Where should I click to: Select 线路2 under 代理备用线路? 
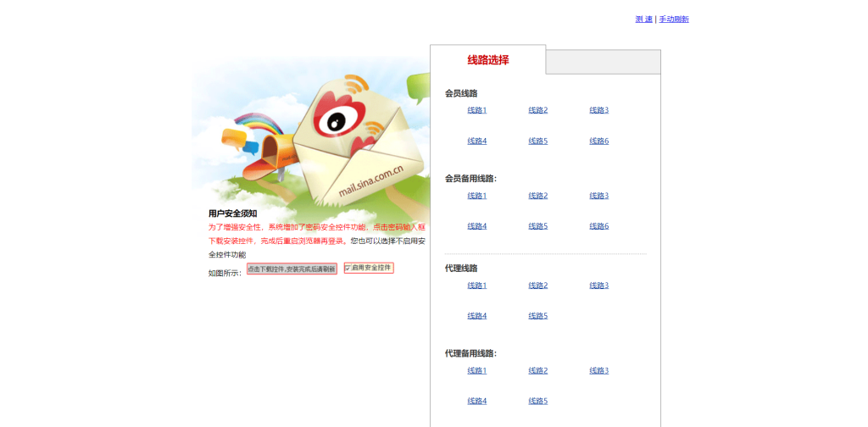click(537, 370)
